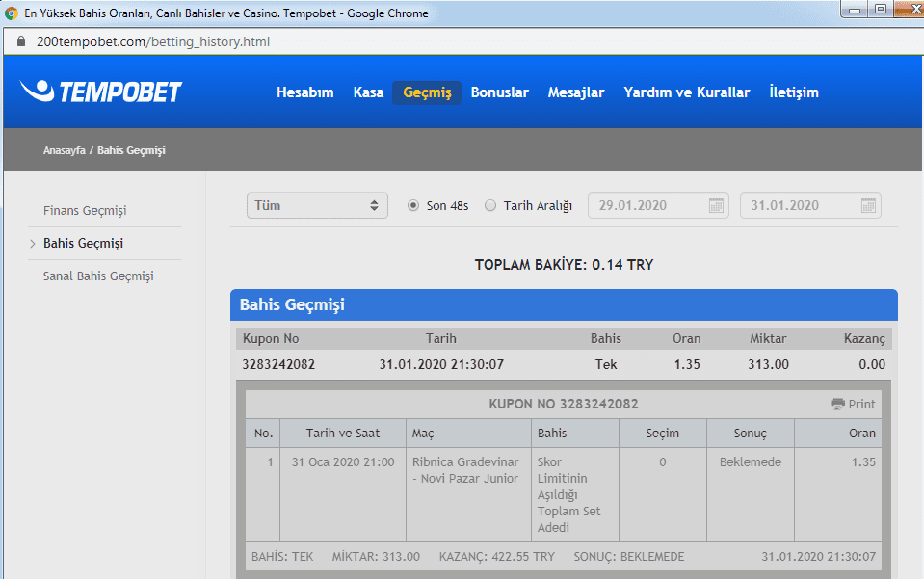The height and width of the screenshot is (579, 924).
Task: Click Bahis Geçmişi breadcrumb
Action: point(131,150)
